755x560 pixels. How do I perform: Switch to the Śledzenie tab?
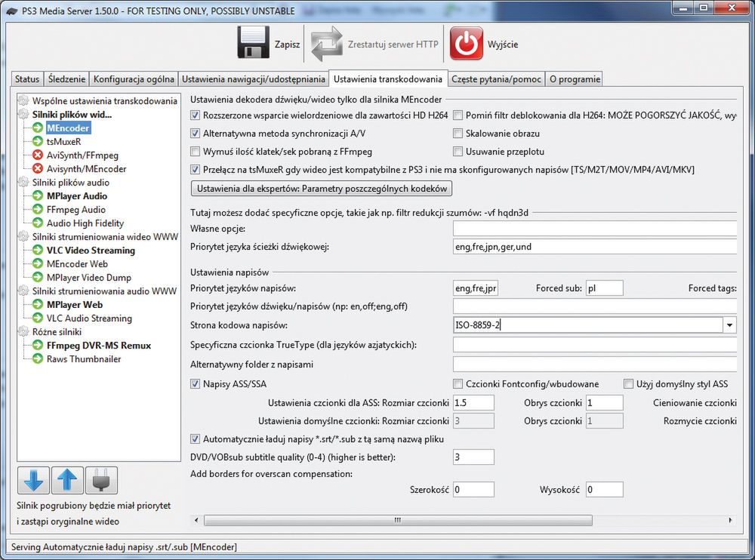click(x=67, y=79)
